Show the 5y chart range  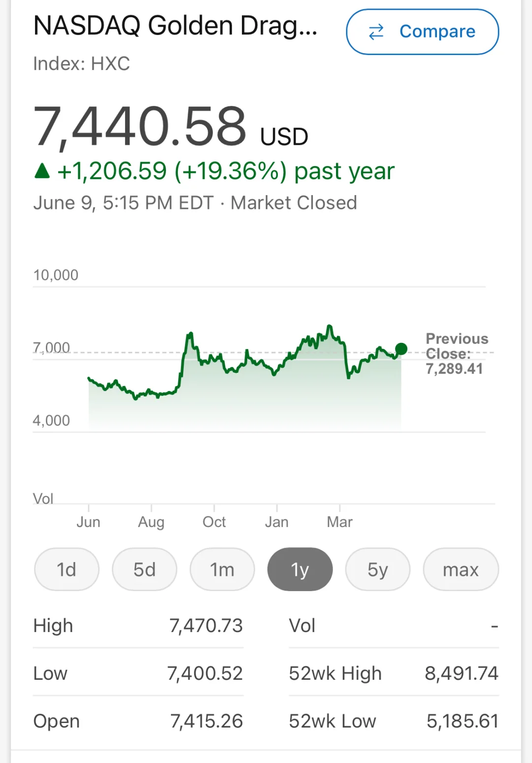click(x=378, y=569)
